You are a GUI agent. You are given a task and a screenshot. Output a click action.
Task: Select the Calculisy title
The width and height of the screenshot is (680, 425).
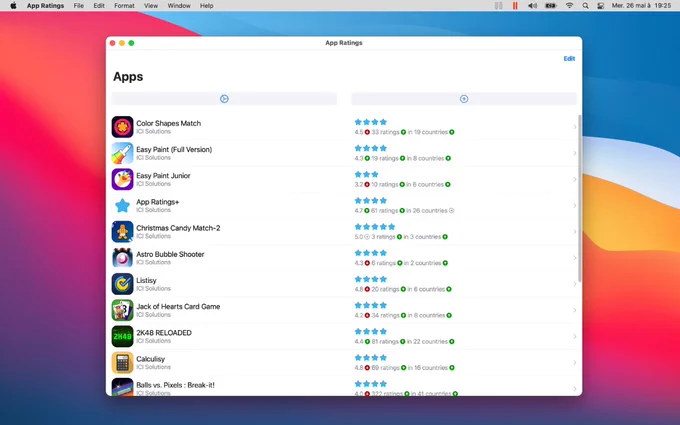click(x=150, y=359)
